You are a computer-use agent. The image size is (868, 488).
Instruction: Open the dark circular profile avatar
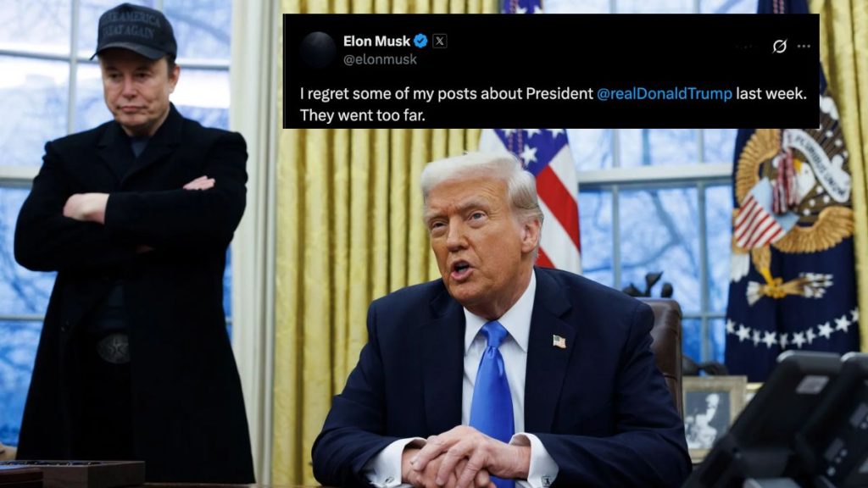click(319, 50)
